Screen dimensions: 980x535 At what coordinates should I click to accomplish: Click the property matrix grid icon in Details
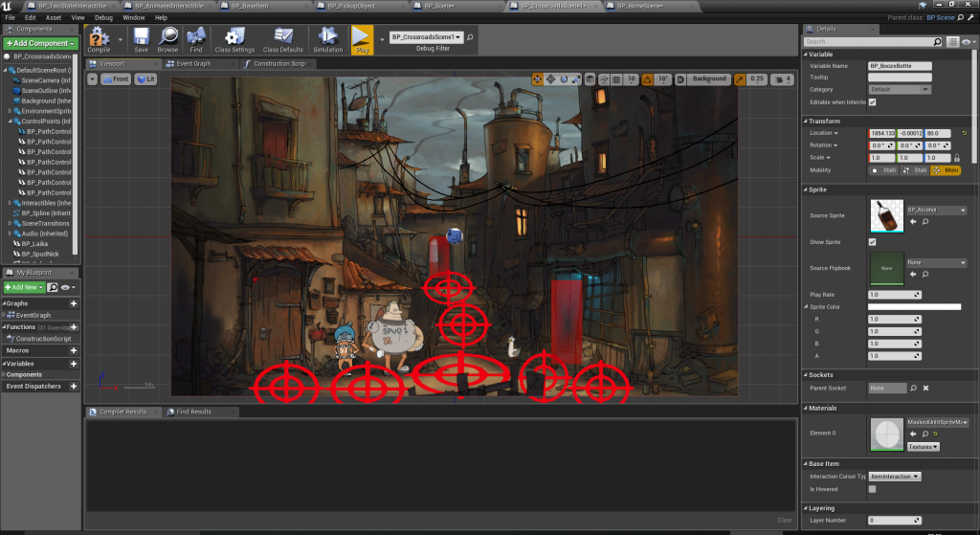click(x=952, y=42)
